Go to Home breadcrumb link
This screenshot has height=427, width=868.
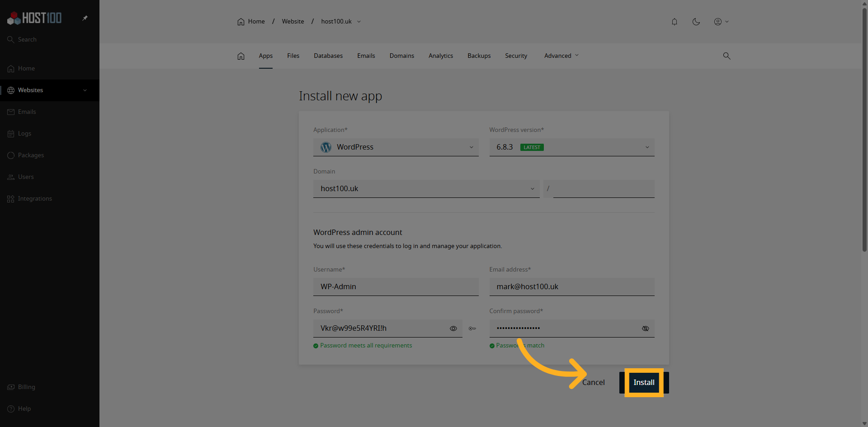256,22
